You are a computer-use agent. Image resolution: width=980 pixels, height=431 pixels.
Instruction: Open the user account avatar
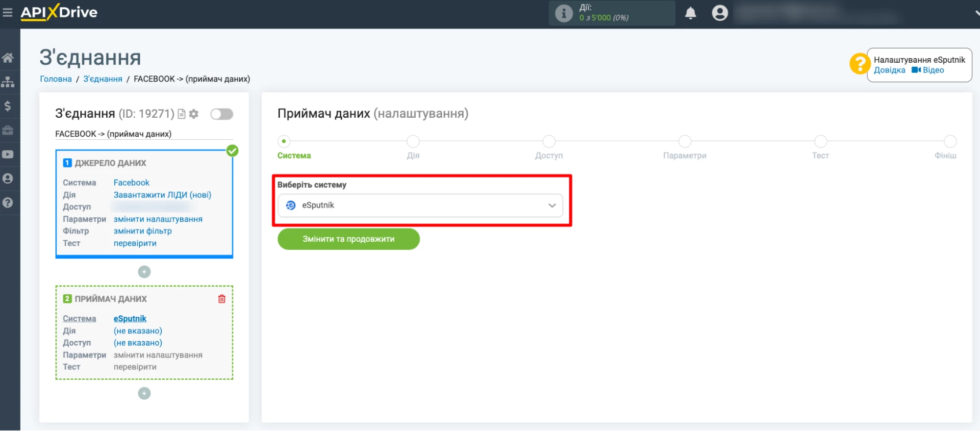pyautogui.click(x=720, y=13)
